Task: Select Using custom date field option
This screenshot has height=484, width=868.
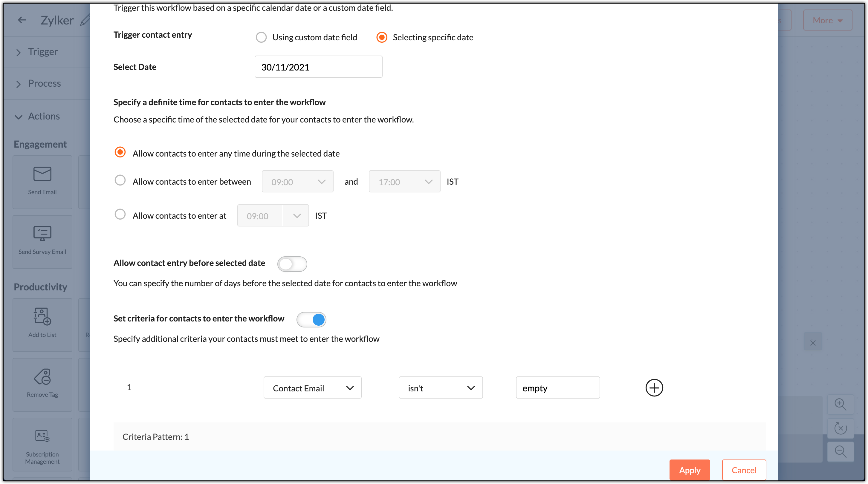Action: click(x=261, y=37)
